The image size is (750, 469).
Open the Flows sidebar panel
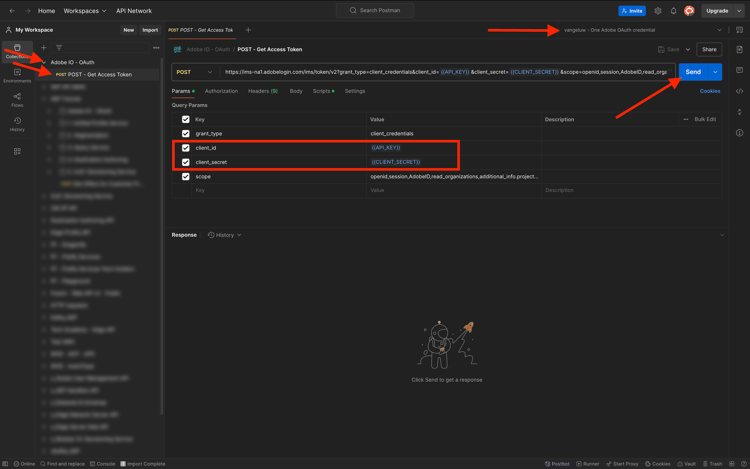point(17,100)
